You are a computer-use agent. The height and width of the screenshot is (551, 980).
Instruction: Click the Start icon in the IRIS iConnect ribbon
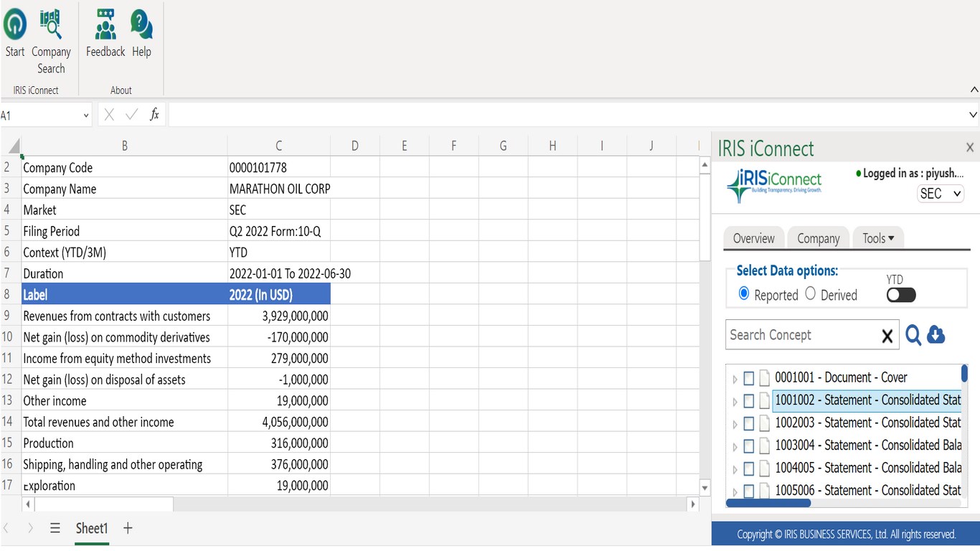pos(15,25)
